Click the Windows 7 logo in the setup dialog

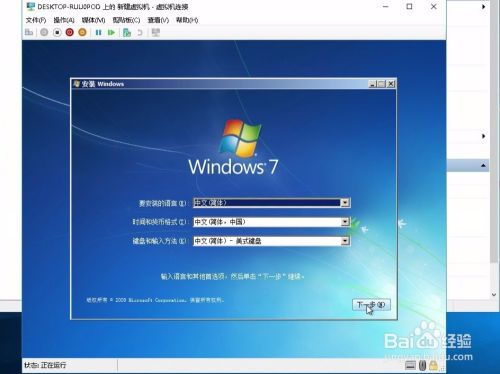[233, 148]
